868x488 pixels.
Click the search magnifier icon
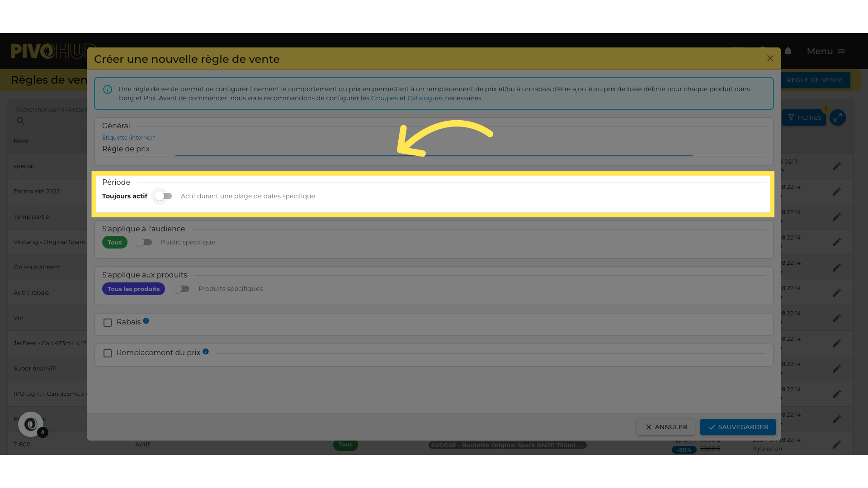[21, 121]
